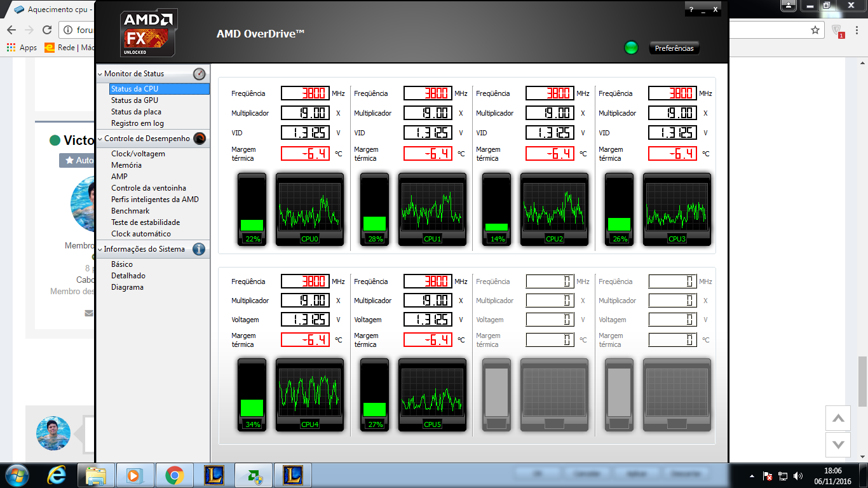Image resolution: width=868 pixels, height=488 pixels.
Task: Click CPU1 VID value field
Action: point(428,133)
